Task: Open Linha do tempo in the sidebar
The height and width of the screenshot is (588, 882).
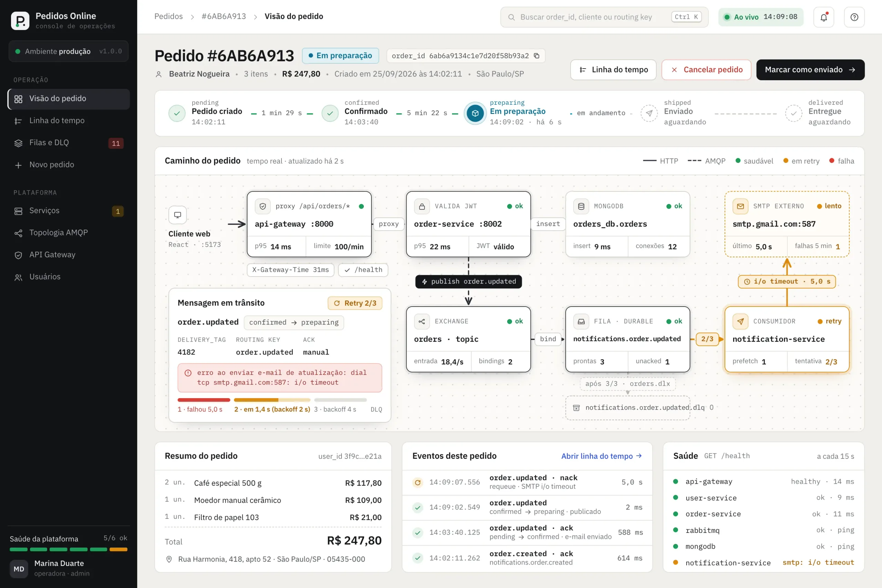Action: pos(69,121)
